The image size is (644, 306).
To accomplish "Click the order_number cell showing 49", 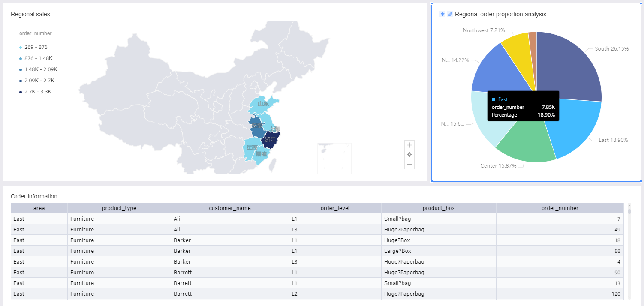I will click(x=560, y=230).
